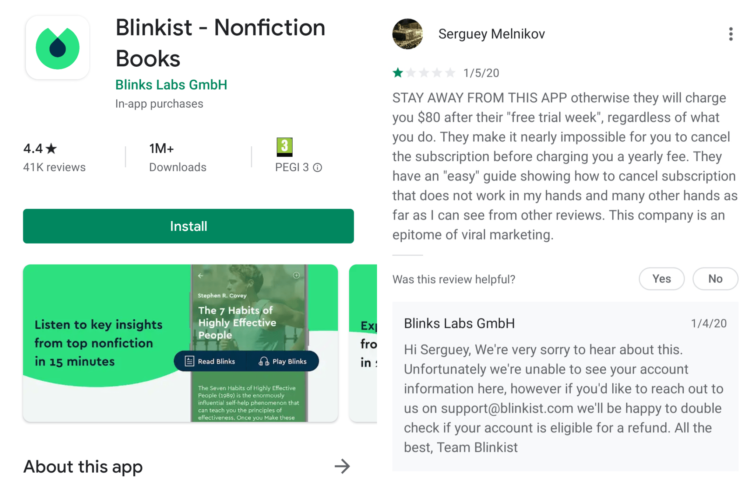This screenshot has width=754, height=490.
Task: Click the PEGI 3 info circle icon
Action: coord(317,167)
